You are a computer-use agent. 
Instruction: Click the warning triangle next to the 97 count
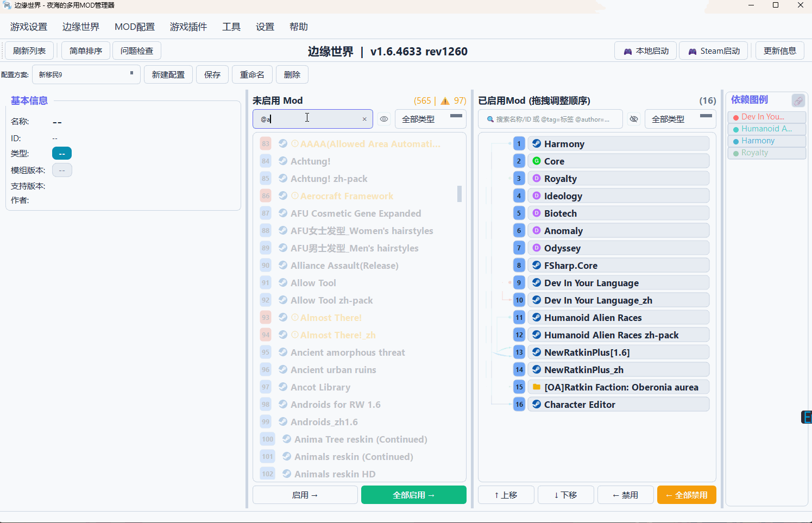[444, 100]
